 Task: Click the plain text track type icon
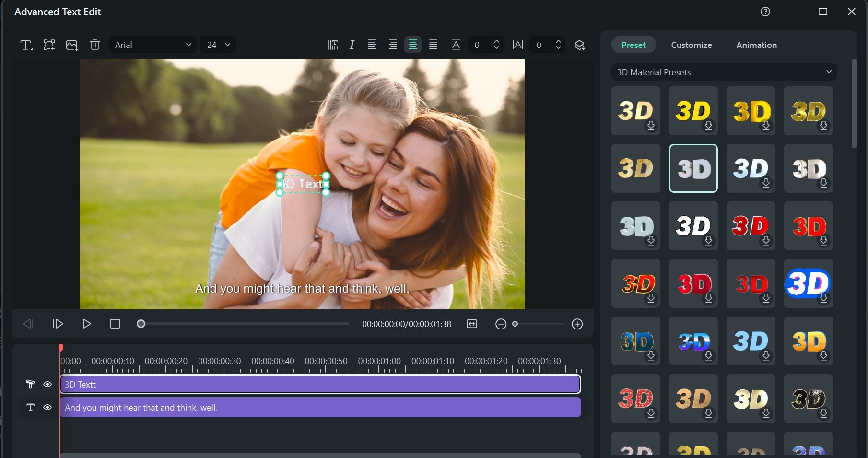30,407
